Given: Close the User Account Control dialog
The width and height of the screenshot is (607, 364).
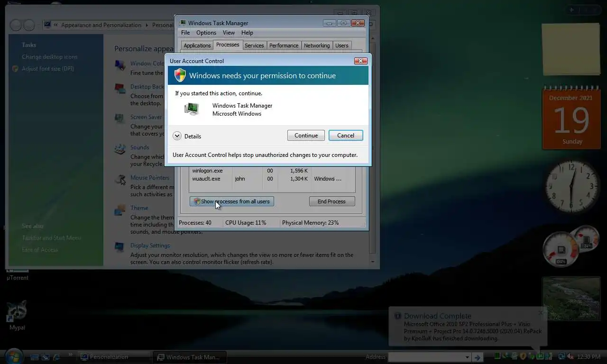Looking at the screenshot, I should click(361, 61).
